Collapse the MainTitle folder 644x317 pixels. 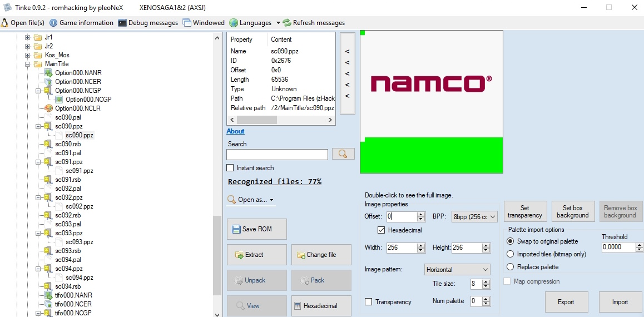(28, 64)
